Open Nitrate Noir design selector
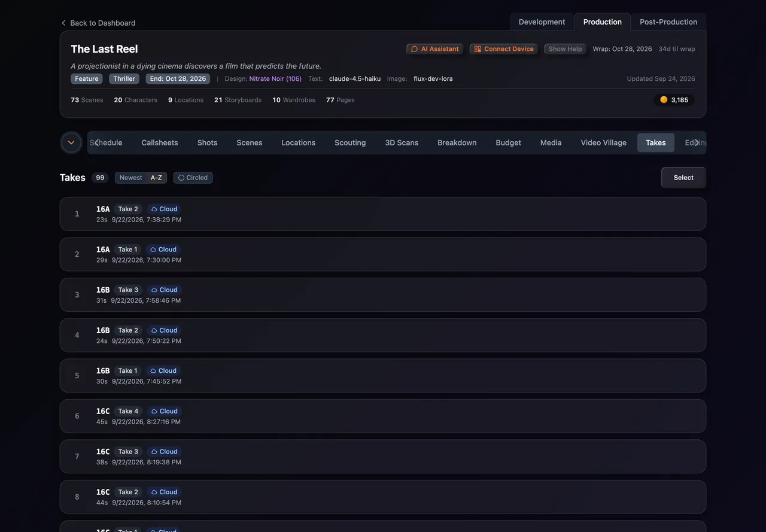Screen dimensions: 766x532 coord(275,78)
